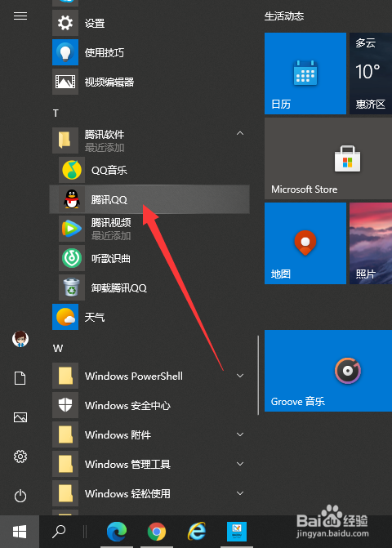
Task: Open Settings gear in the left rail
Action: [x=20, y=457]
